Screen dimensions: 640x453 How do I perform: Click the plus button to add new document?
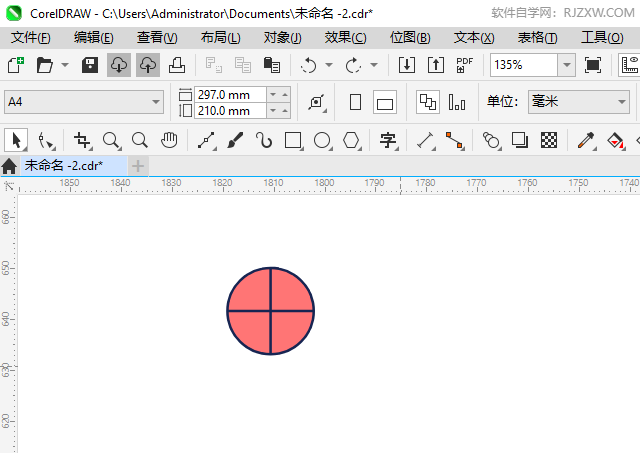[x=138, y=165]
